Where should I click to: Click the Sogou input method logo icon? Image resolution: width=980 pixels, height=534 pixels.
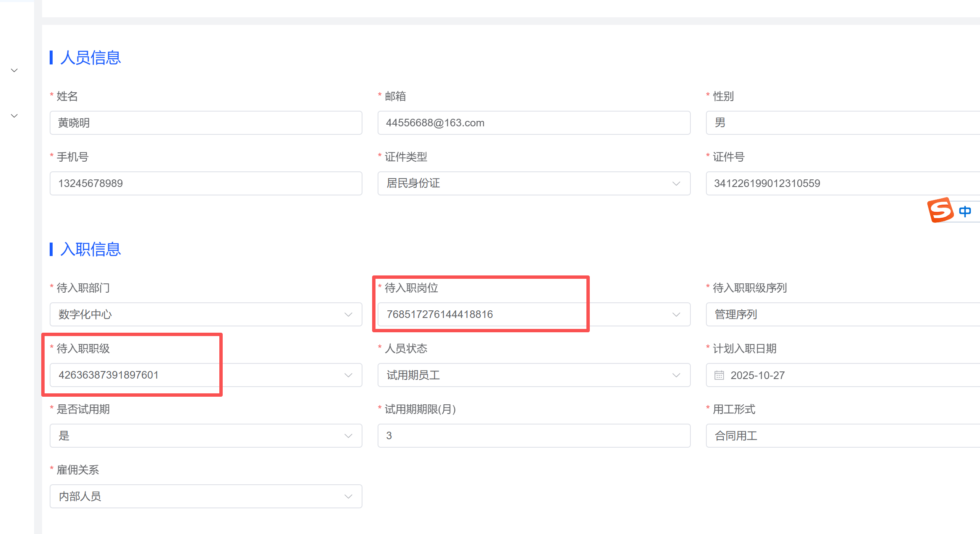(940, 210)
